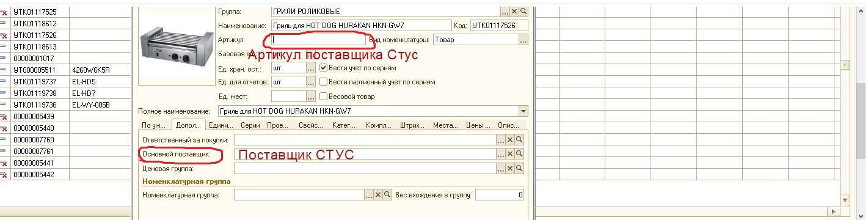The width and height of the screenshot is (868, 220).
Task: Open selection for Ед. хран. ост.
Action: click(x=310, y=68)
